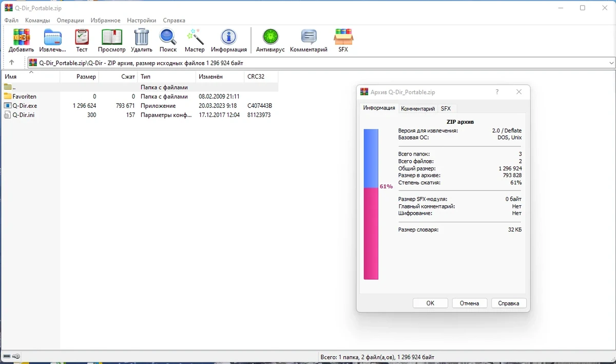The height and width of the screenshot is (364, 616).
Task: Switch to the Комментарий dialog tab
Action: click(418, 108)
